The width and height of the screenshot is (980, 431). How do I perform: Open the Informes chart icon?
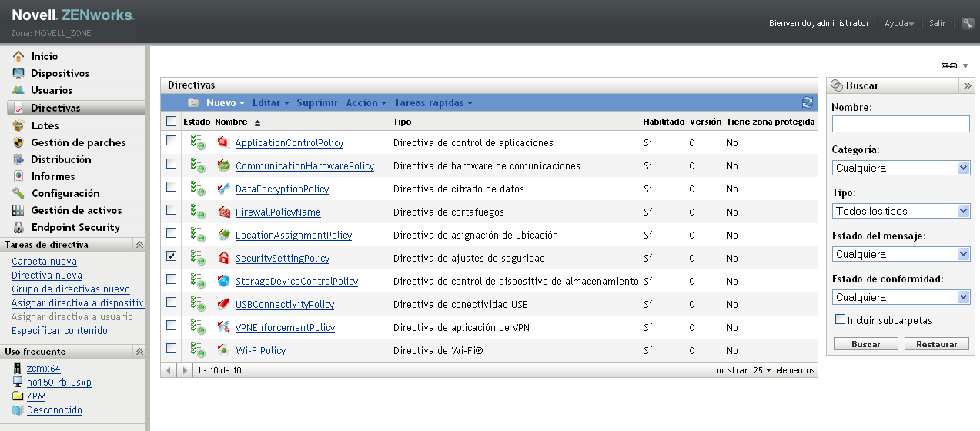18,176
